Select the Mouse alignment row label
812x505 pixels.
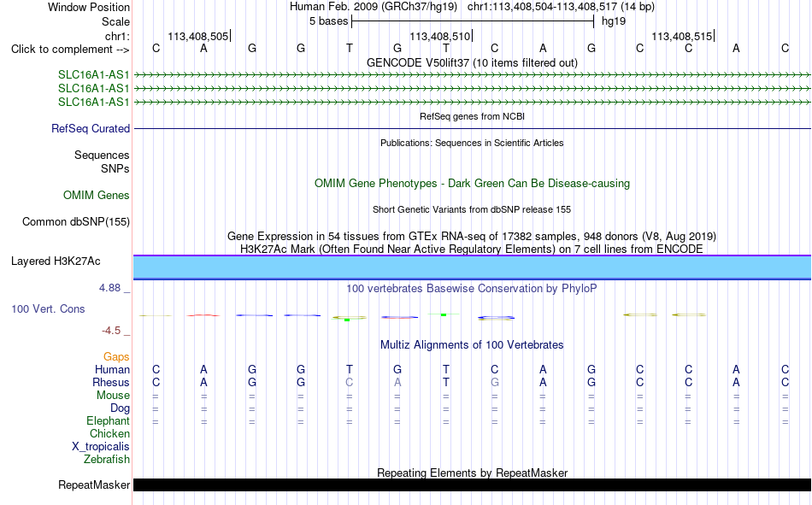coord(113,395)
